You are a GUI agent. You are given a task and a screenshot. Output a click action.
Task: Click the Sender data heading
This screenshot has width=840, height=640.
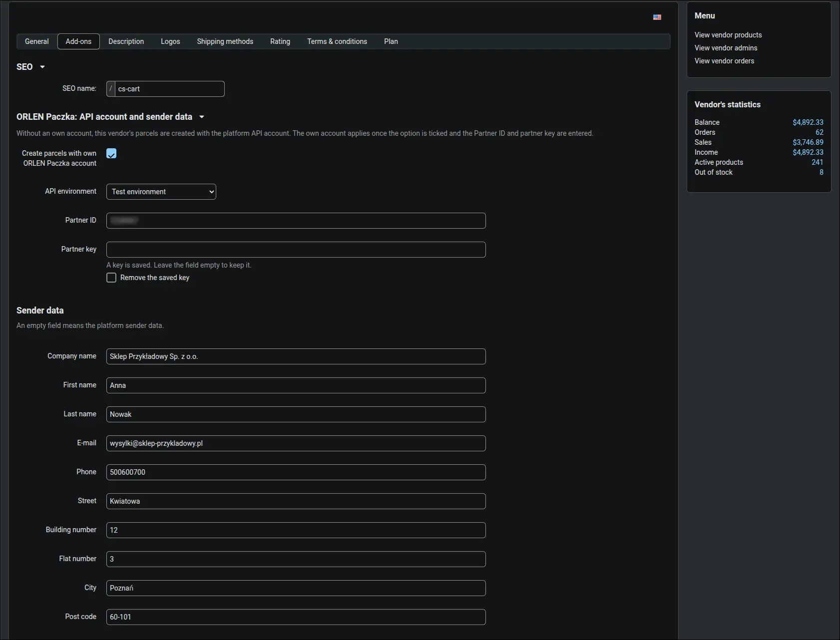40,311
